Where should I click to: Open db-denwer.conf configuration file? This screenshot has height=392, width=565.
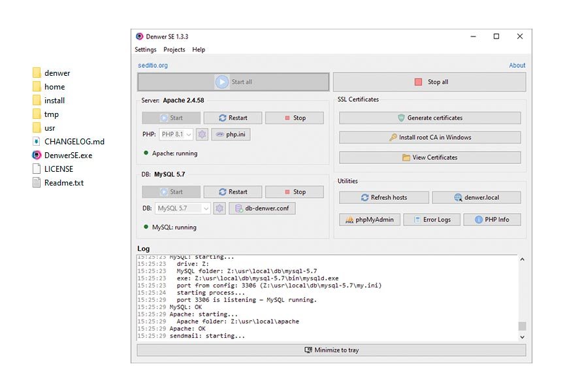click(x=262, y=208)
